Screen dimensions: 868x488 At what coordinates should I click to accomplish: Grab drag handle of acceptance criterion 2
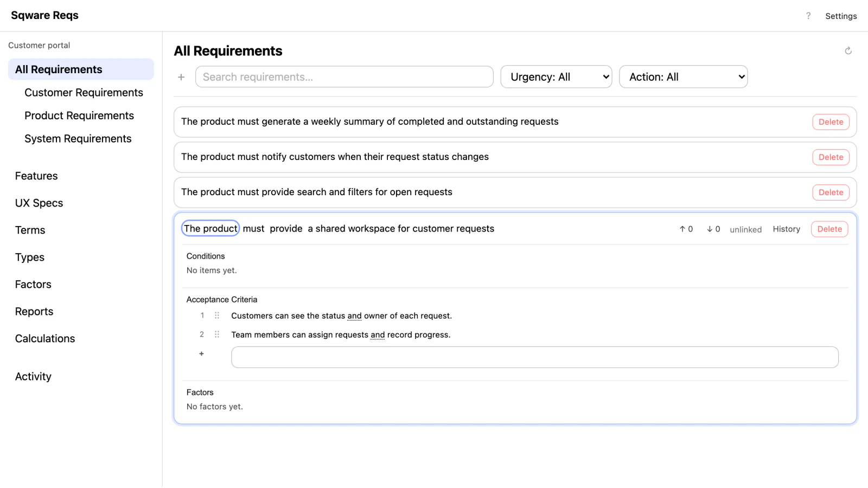[217, 335]
